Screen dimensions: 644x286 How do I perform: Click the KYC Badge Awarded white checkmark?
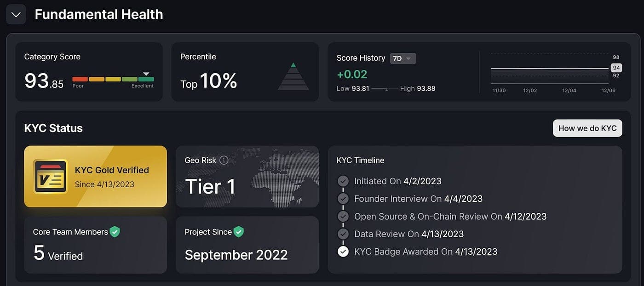[343, 252]
